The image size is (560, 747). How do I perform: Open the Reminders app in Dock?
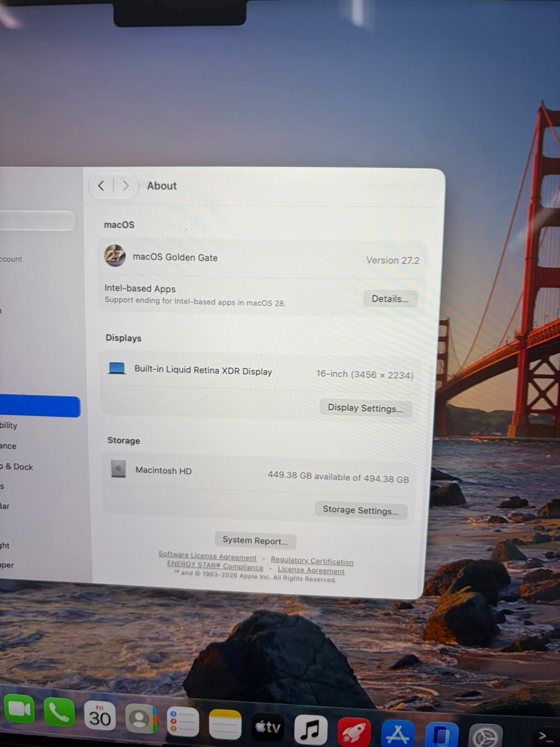(183, 722)
